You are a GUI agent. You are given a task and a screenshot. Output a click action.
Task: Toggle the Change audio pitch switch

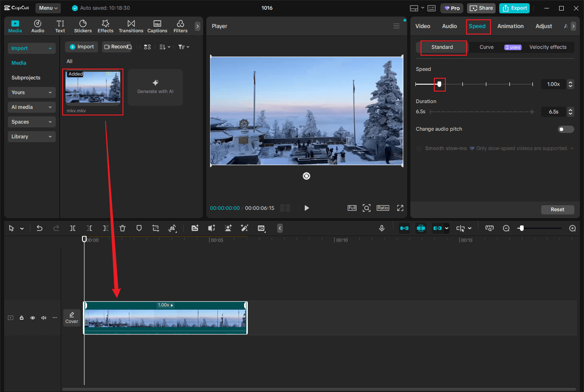click(x=566, y=129)
